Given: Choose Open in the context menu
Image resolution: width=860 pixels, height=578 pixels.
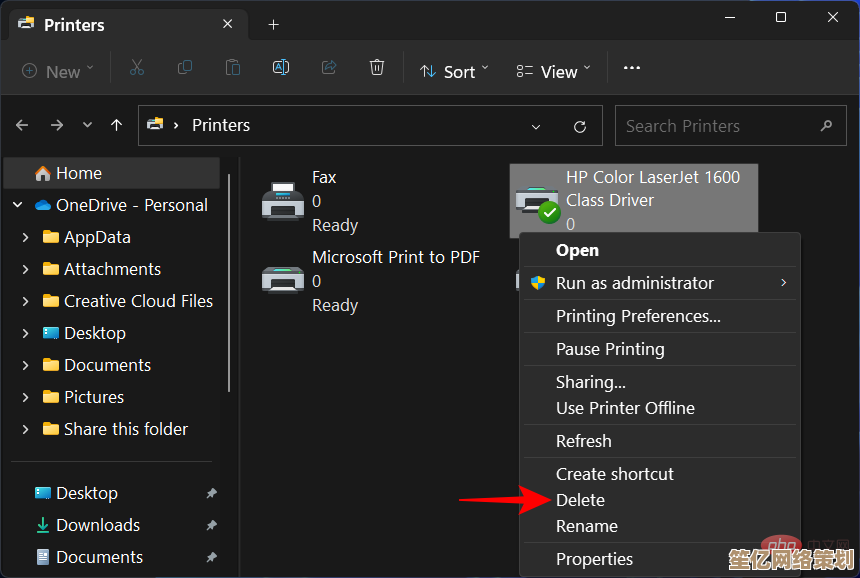Looking at the screenshot, I should [x=660, y=251].
